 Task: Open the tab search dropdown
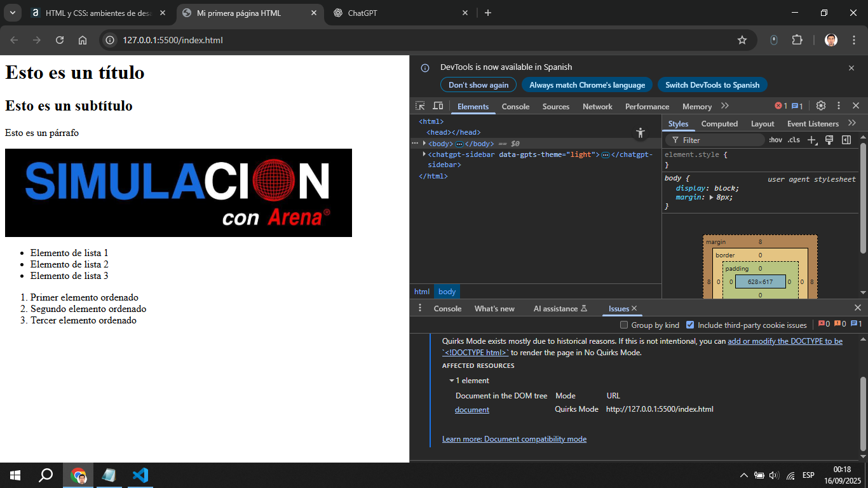coord(12,13)
